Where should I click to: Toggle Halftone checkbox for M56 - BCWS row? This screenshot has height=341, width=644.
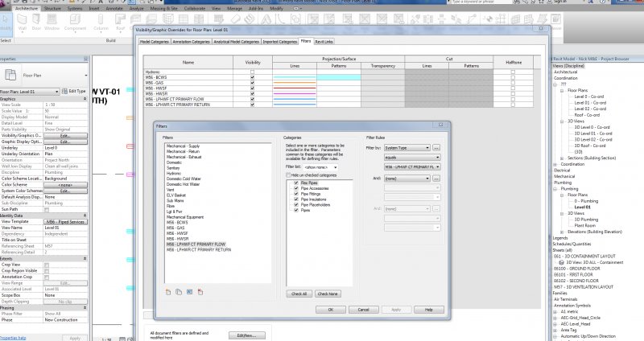(513, 77)
